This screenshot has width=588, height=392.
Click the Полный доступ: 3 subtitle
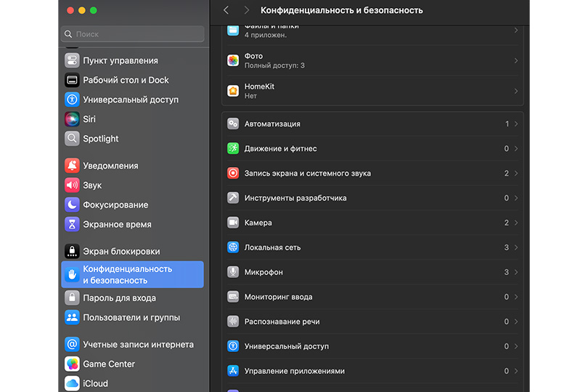(274, 65)
